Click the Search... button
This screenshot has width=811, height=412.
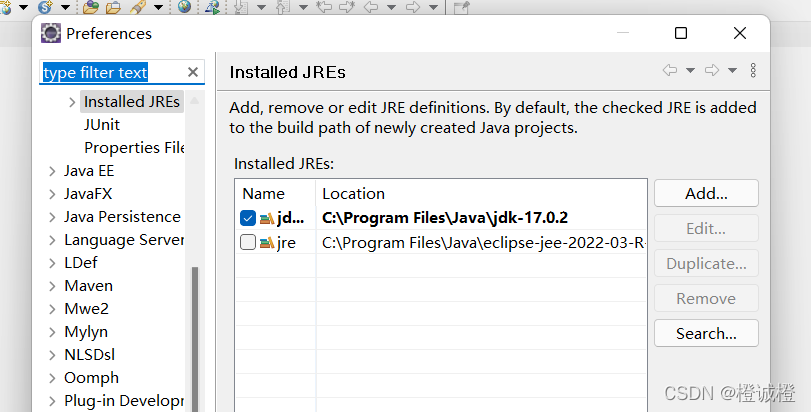(706, 333)
